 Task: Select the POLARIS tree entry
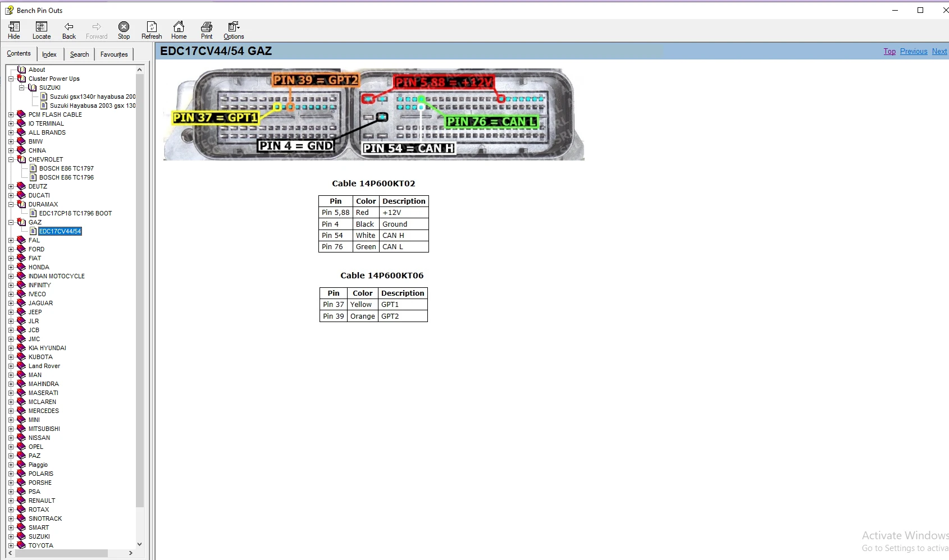(x=41, y=474)
